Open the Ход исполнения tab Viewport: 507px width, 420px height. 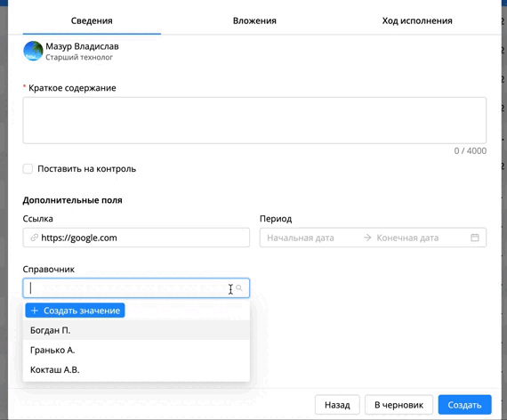click(417, 20)
